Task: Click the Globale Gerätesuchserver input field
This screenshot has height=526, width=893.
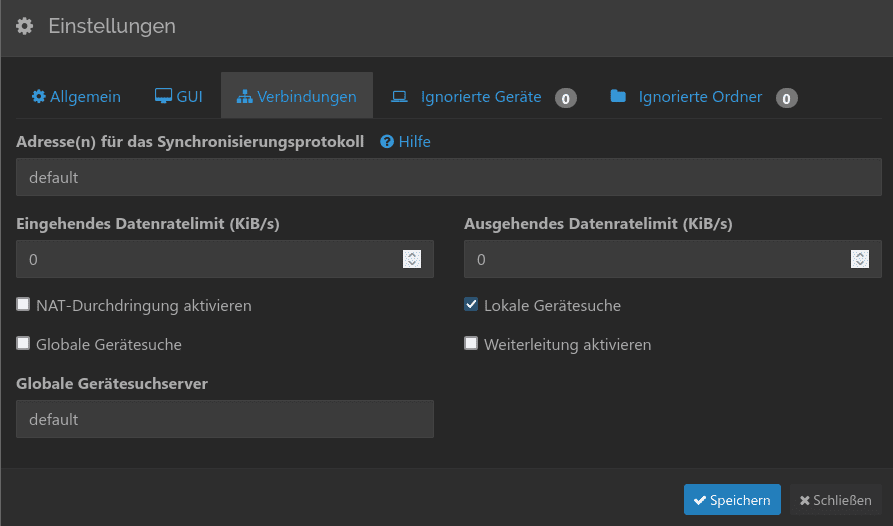Action: tap(225, 419)
